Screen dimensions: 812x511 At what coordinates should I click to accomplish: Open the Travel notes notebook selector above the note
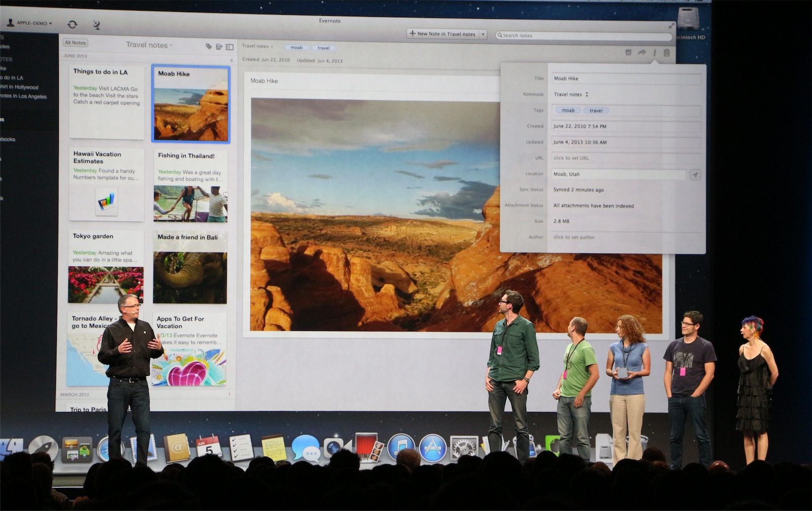[258, 46]
